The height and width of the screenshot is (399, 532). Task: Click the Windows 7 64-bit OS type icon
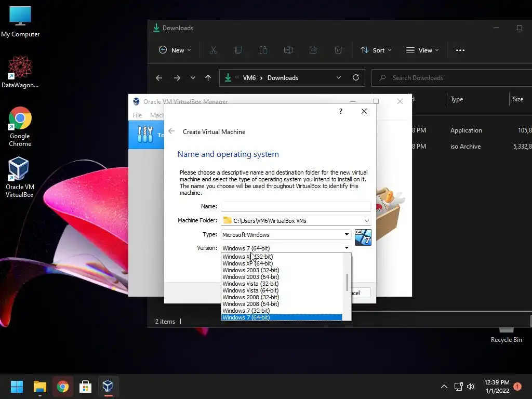pyautogui.click(x=363, y=237)
